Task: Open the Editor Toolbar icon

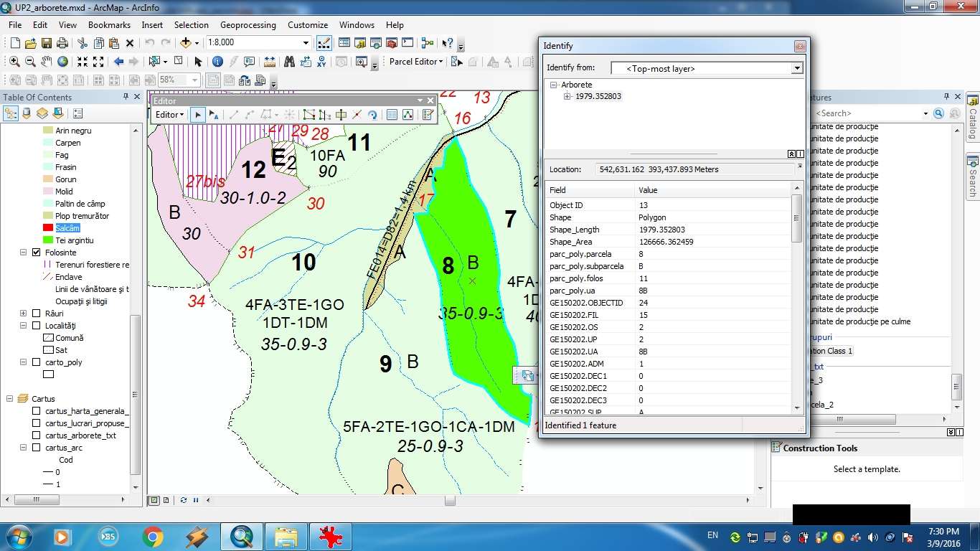Action: (324, 43)
